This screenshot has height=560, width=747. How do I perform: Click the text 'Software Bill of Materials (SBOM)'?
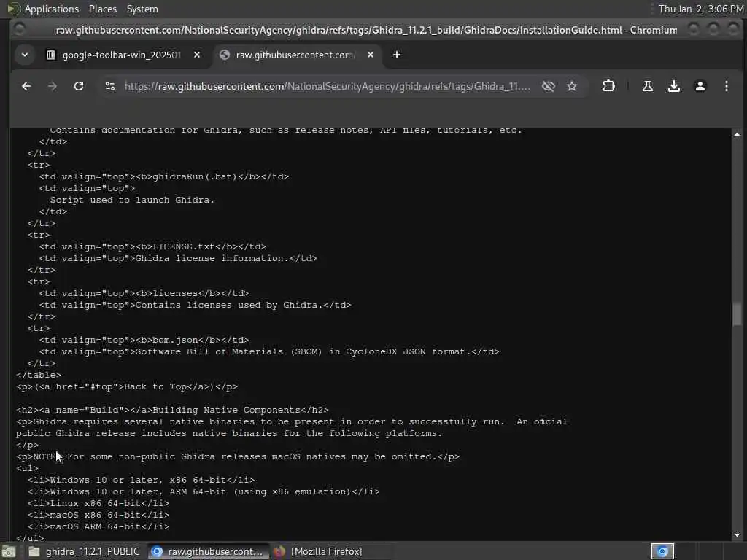click(228, 352)
